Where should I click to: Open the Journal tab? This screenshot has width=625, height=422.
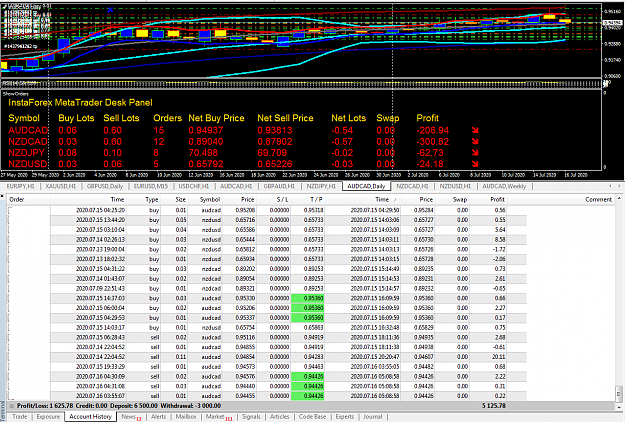[373, 417]
